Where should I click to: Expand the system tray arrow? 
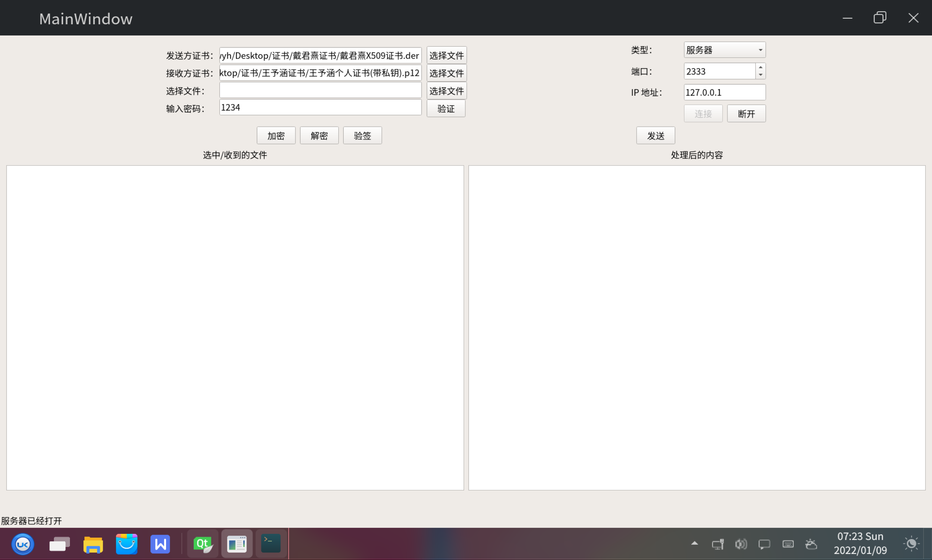tap(694, 544)
